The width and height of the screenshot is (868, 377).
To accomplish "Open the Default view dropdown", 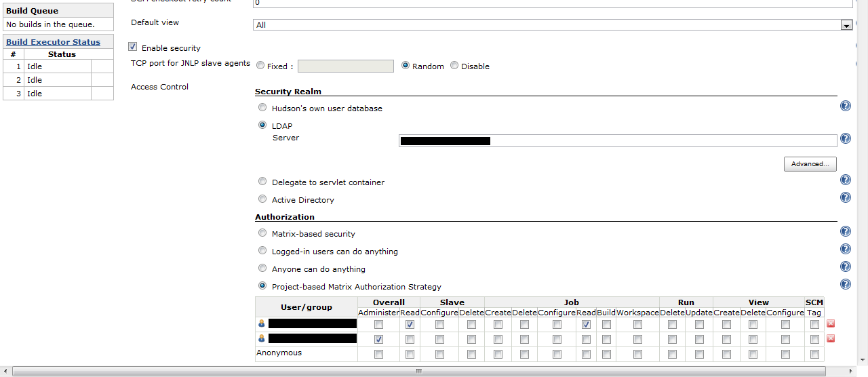I will [846, 25].
